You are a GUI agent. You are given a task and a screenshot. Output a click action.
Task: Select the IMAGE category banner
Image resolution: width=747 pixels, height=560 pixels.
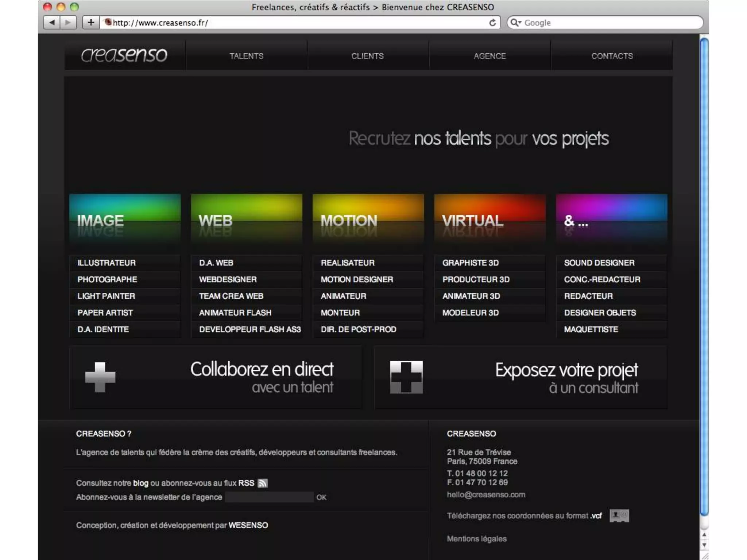tap(125, 219)
